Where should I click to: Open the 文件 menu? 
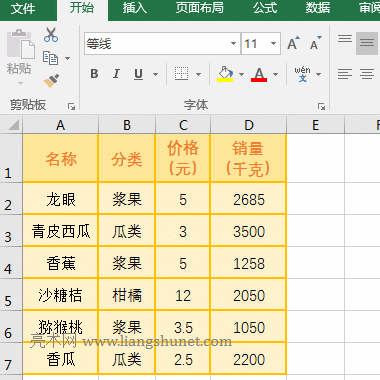pyautogui.click(x=23, y=8)
